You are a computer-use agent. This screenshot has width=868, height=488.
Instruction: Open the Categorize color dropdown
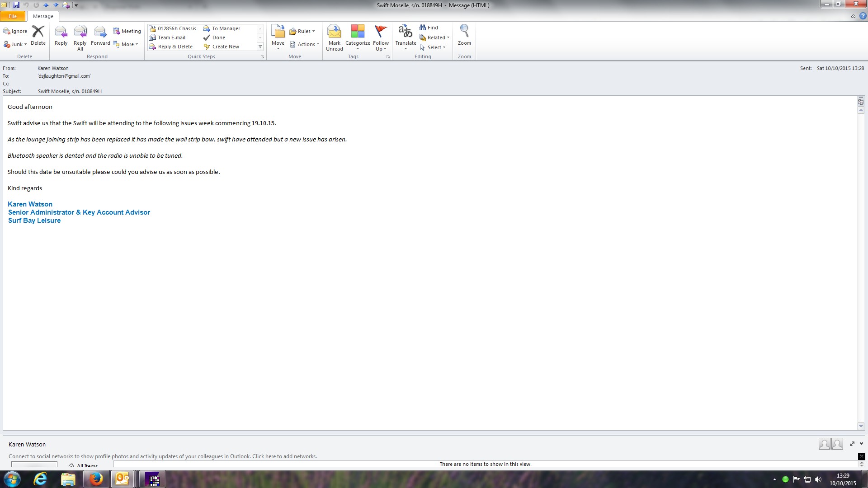pyautogui.click(x=358, y=37)
